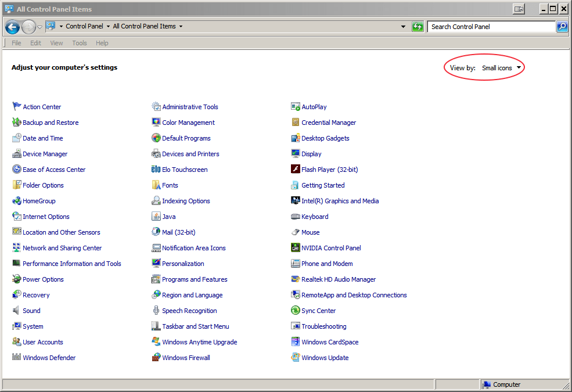Image resolution: width=572 pixels, height=392 pixels.
Task: Open the Realtek HD Audio Manager link
Action: (x=339, y=279)
